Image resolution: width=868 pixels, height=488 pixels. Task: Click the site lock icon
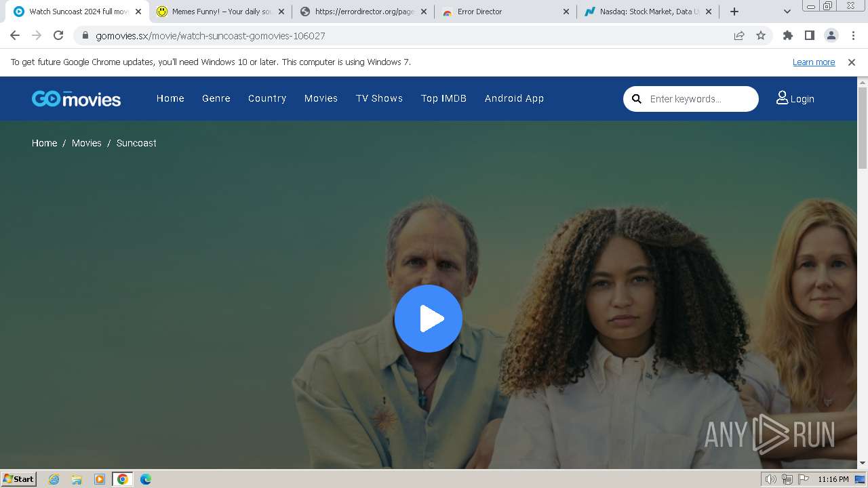coord(85,35)
